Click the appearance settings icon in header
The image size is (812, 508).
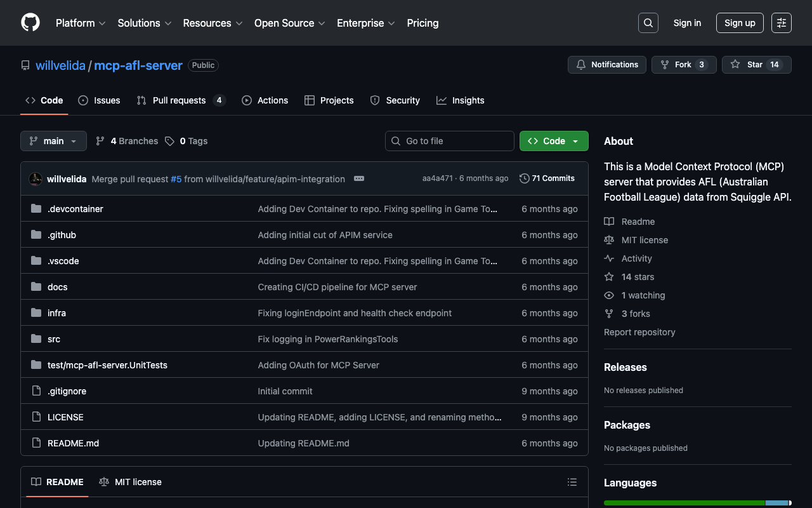pyautogui.click(x=781, y=23)
